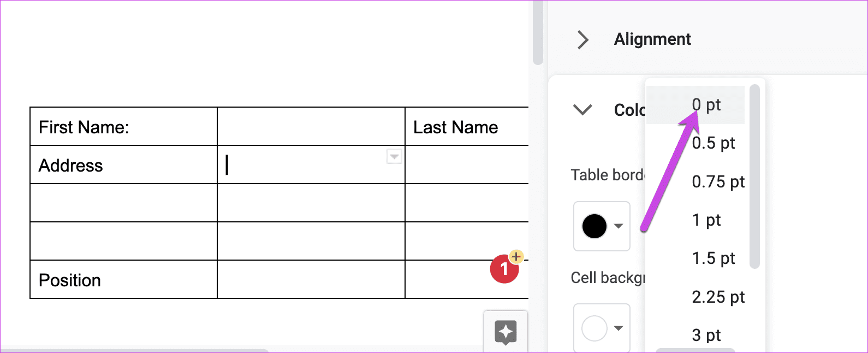Open the small cell dropdown arrow in the Address row
The image size is (868, 353).
[x=394, y=157]
